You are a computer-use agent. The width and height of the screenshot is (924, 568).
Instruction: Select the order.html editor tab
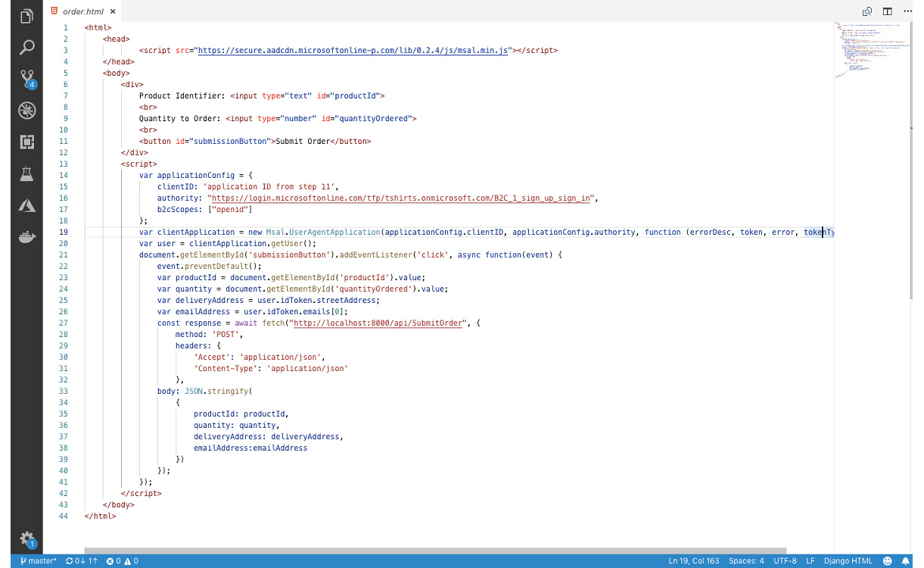[x=82, y=11]
